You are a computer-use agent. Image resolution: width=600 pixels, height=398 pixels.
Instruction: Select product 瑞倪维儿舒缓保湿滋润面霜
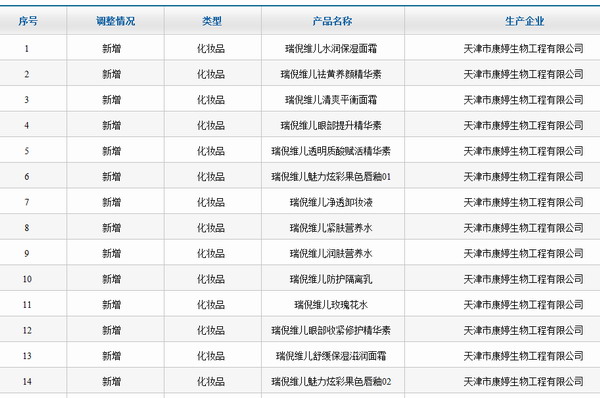tap(331, 356)
